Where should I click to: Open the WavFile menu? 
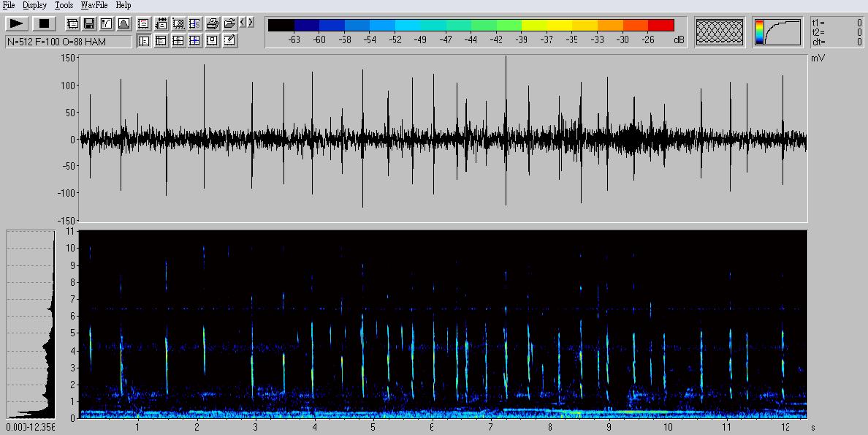94,5
